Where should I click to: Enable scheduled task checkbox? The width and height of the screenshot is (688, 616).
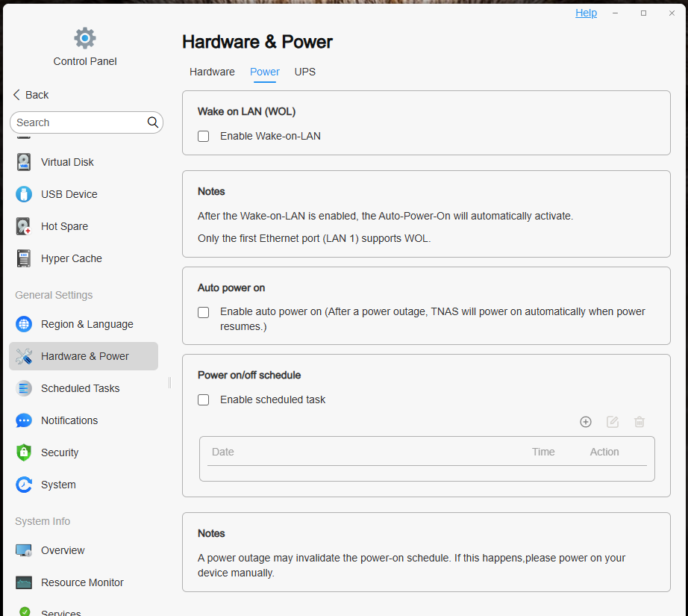(203, 399)
